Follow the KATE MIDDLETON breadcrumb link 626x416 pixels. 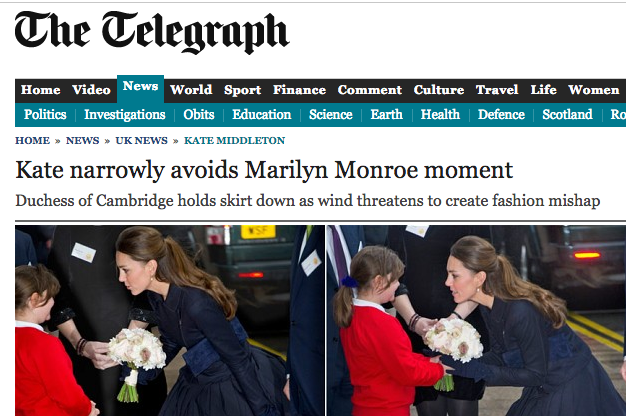234,141
